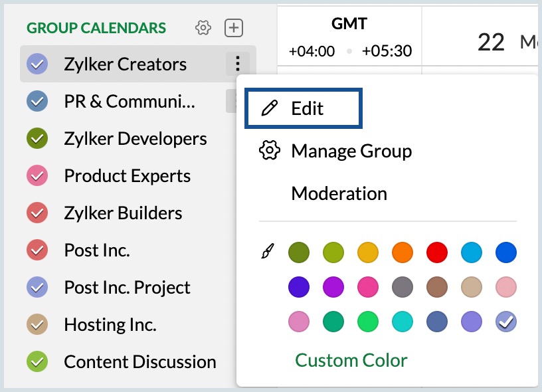This screenshot has width=542, height=392.
Task: Click the paintbrush color icon
Action: pos(268,252)
